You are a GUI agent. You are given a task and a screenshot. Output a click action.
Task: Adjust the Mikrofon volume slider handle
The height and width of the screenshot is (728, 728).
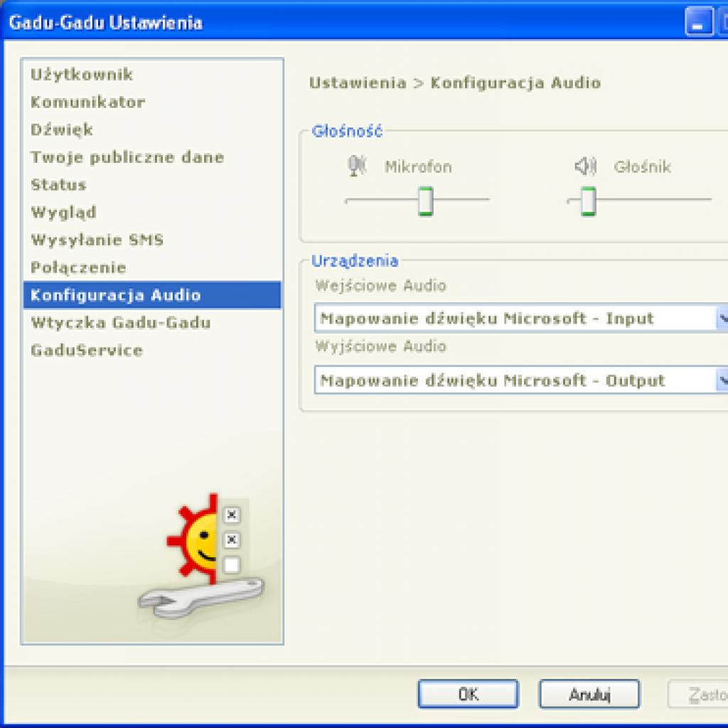click(x=425, y=201)
